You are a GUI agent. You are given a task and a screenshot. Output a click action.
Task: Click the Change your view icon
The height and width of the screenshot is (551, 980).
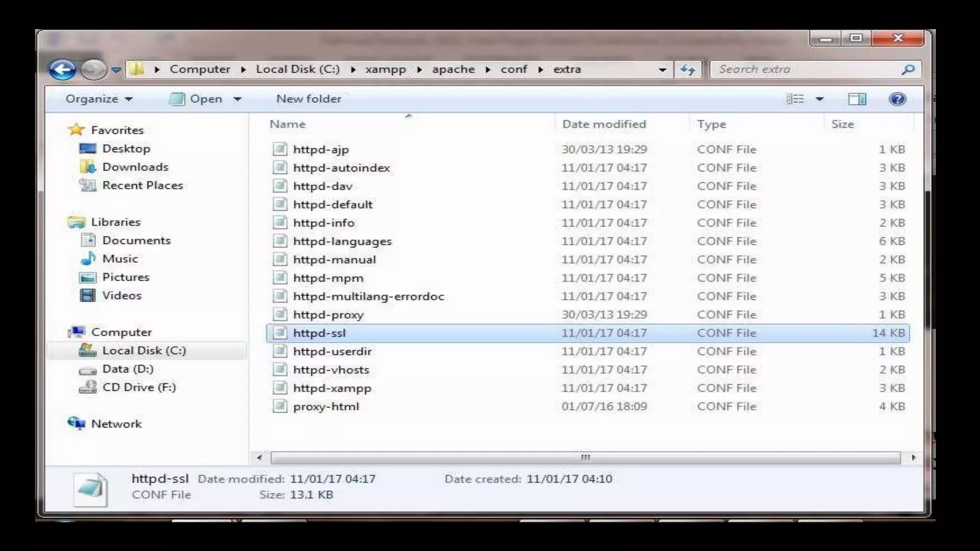point(795,99)
